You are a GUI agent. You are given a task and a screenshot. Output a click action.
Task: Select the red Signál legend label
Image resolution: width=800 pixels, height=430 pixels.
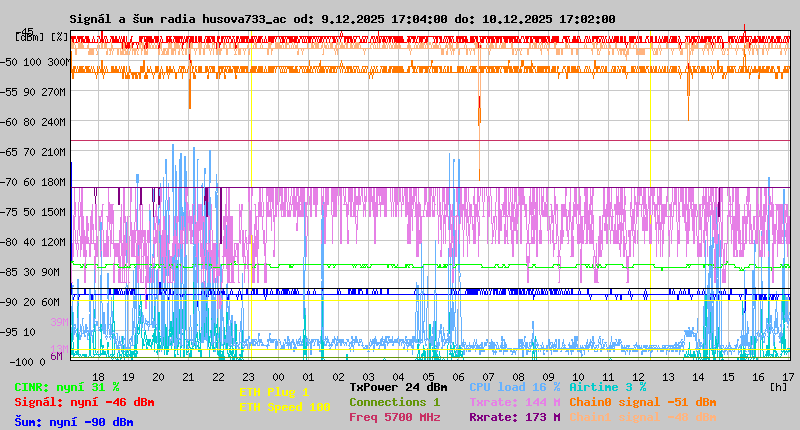click(84, 402)
